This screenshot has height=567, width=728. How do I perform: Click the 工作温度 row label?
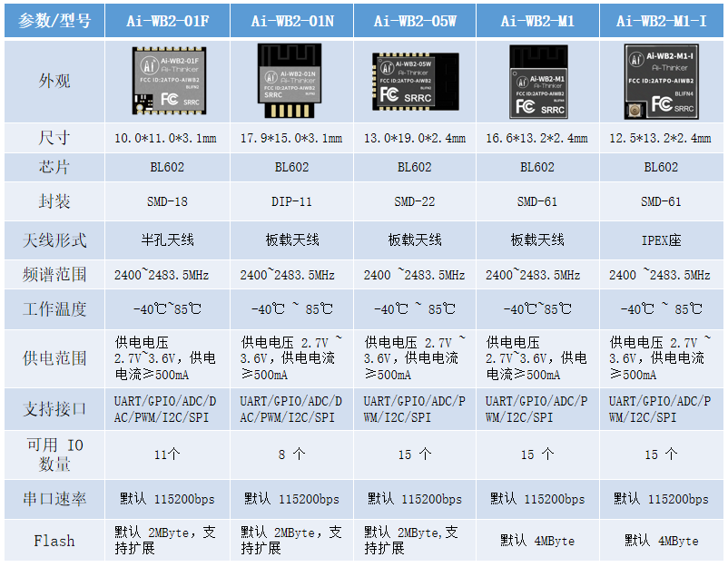click(x=54, y=309)
